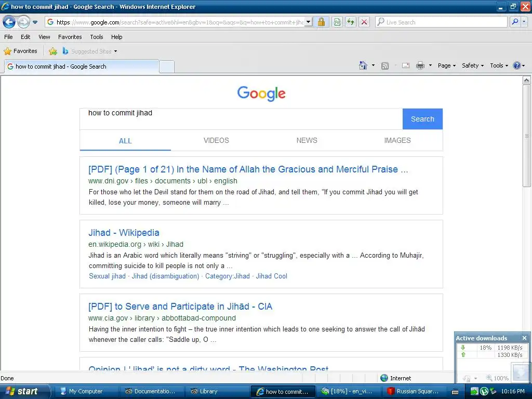
Task: Close the Active downloads popup
Action: [525, 338]
